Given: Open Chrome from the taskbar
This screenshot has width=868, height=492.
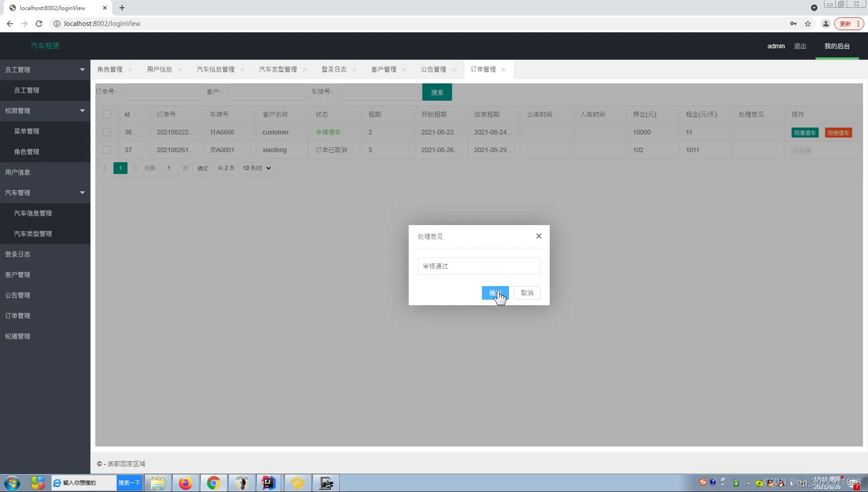Looking at the screenshot, I should coord(213,483).
